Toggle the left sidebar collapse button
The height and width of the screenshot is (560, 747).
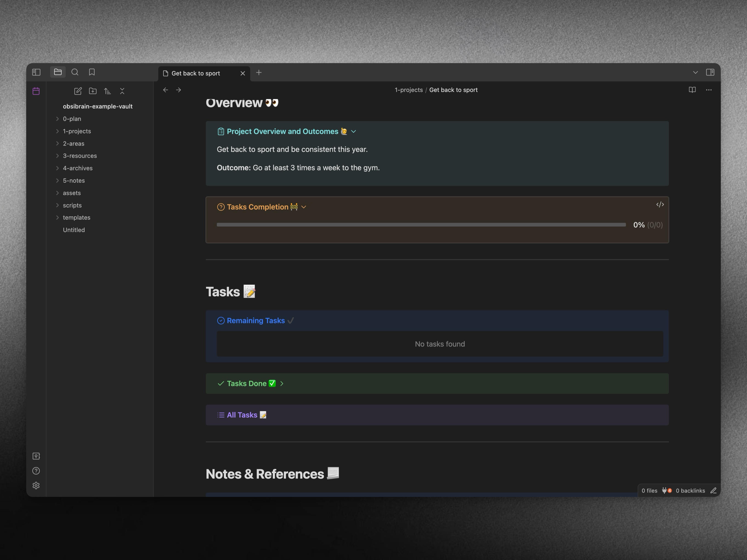pyautogui.click(x=36, y=72)
